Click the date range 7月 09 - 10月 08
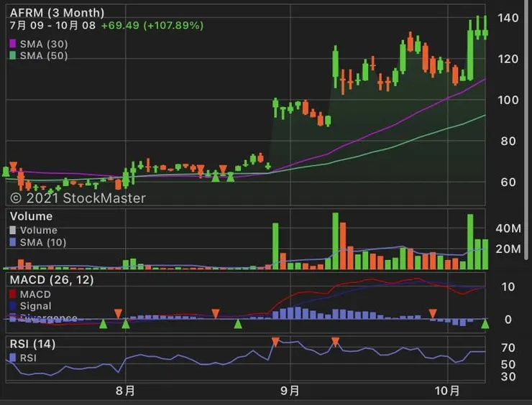 (52, 25)
